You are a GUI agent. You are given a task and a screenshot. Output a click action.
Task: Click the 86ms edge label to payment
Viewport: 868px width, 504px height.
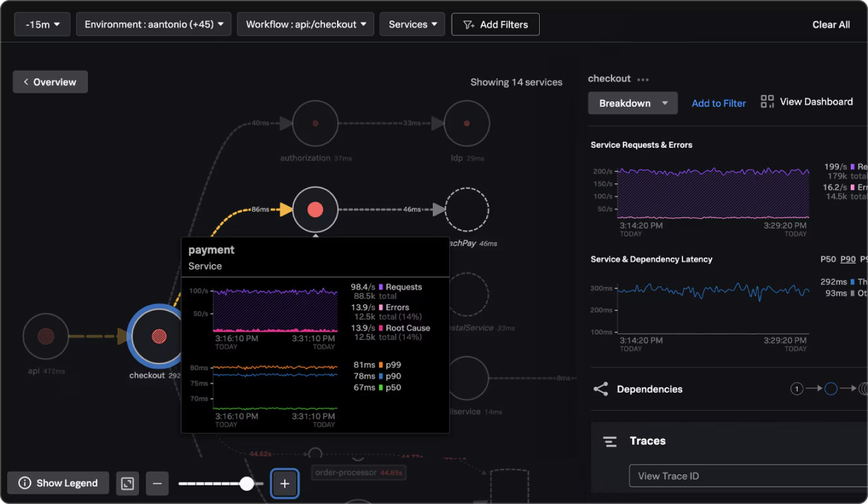pyautogui.click(x=260, y=209)
